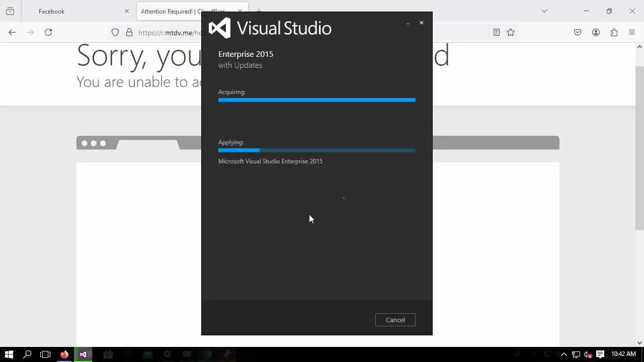The width and height of the screenshot is (644, 362).
Task: Go forward in Firefox
Action: (30, 32)
